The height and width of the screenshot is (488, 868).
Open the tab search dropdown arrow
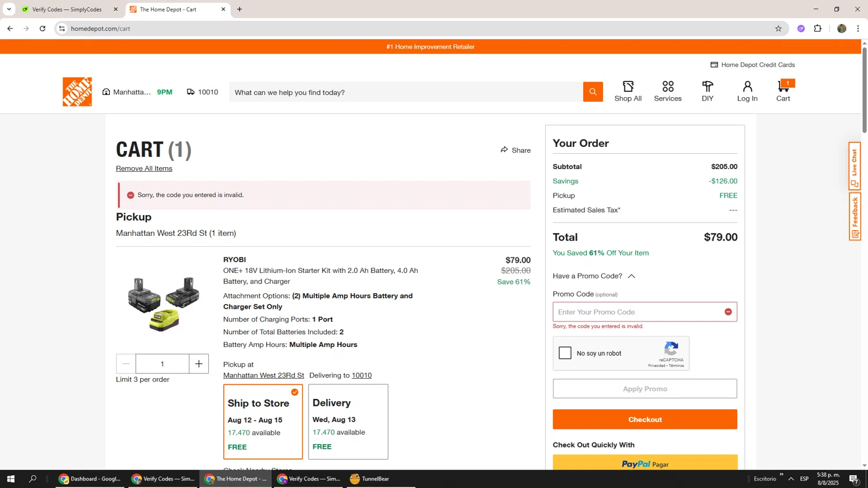[9, 9]
